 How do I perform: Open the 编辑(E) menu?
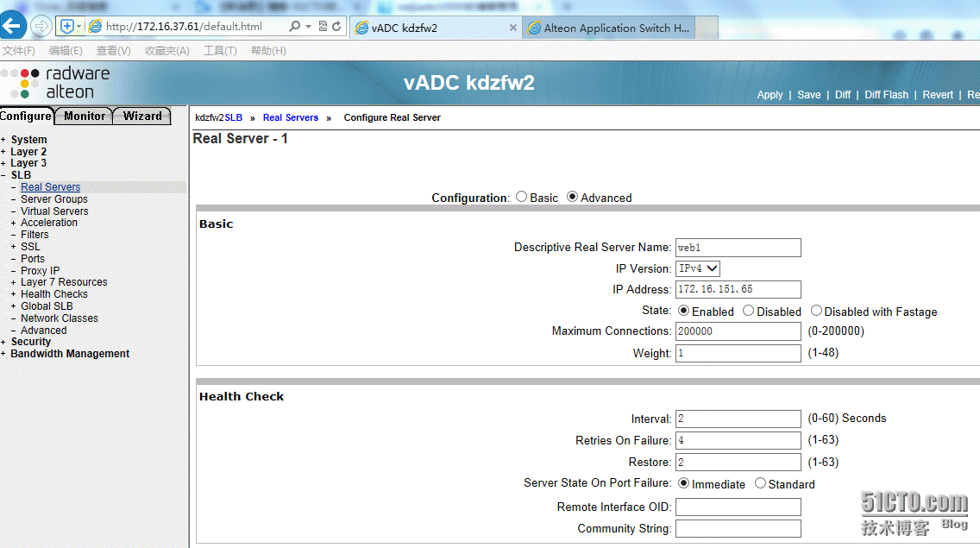tap(66, 51)
